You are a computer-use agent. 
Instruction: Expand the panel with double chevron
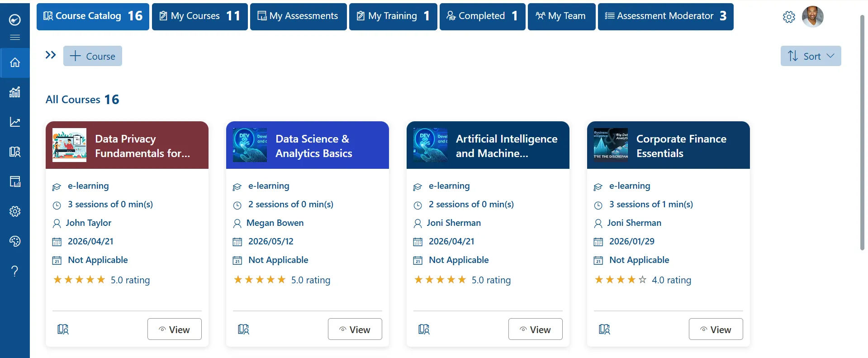51,55
